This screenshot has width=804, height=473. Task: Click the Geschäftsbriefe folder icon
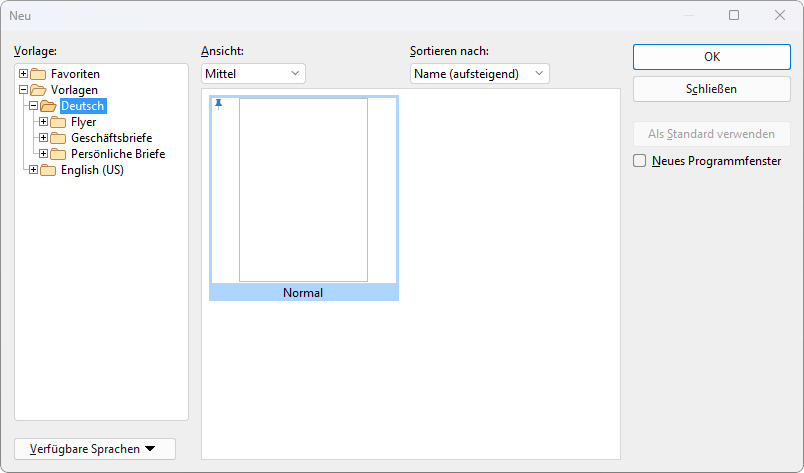point(58,138)
